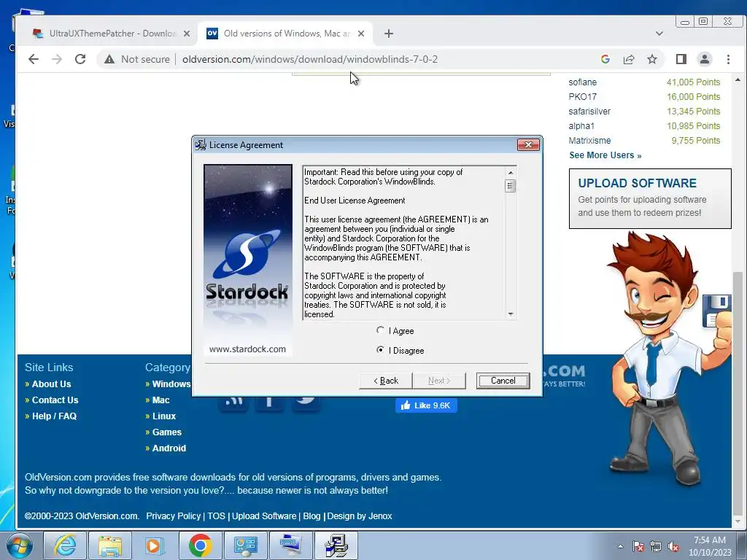Click the Upload Software banner

click(x=650, y=198)
